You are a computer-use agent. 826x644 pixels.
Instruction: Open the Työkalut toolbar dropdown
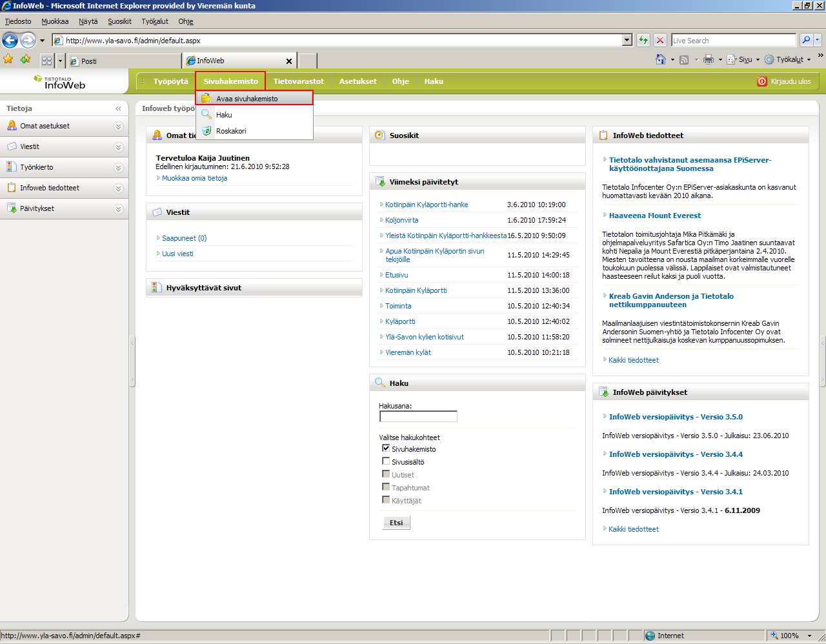click(x=788, y=59)
